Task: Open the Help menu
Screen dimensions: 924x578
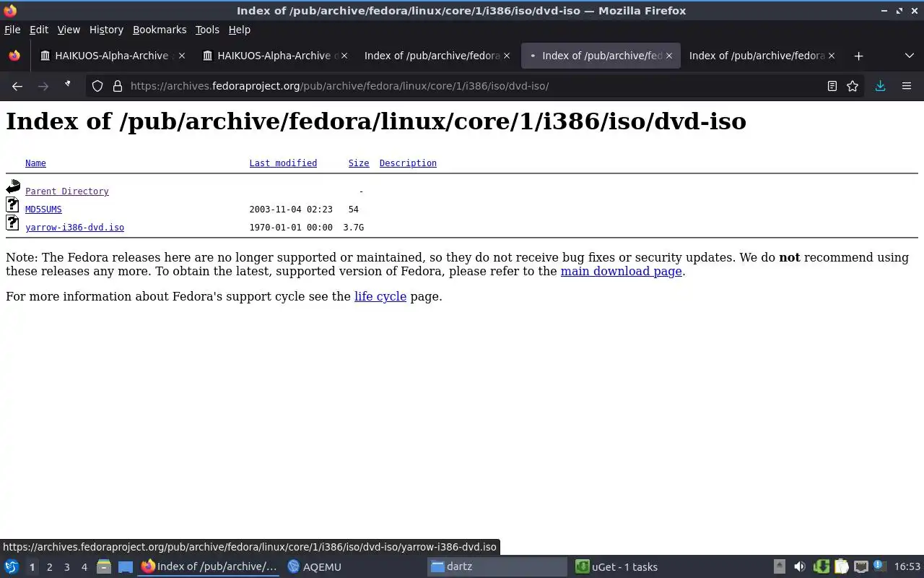Action: coord(240,30)
